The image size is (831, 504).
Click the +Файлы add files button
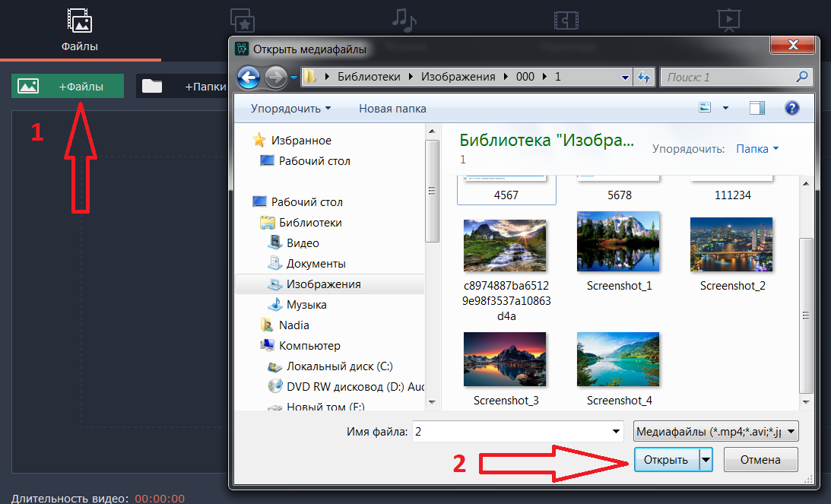68,87
